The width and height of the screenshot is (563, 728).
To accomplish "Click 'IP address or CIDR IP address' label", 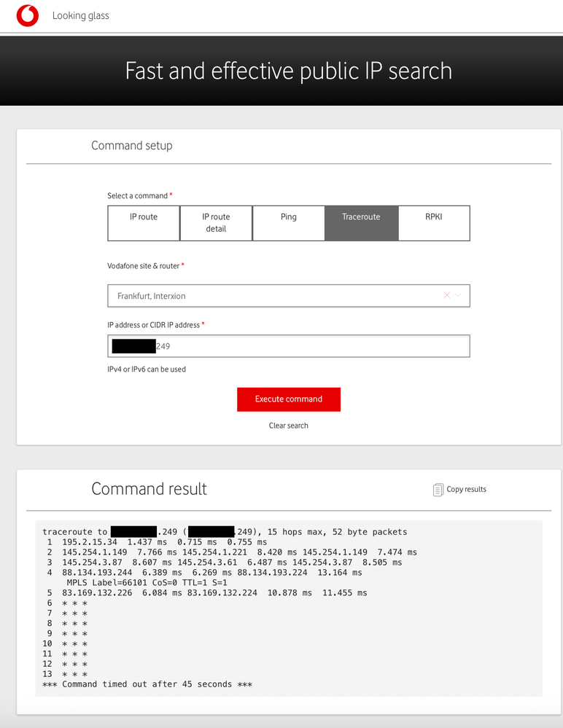I will tap(154, 325).
